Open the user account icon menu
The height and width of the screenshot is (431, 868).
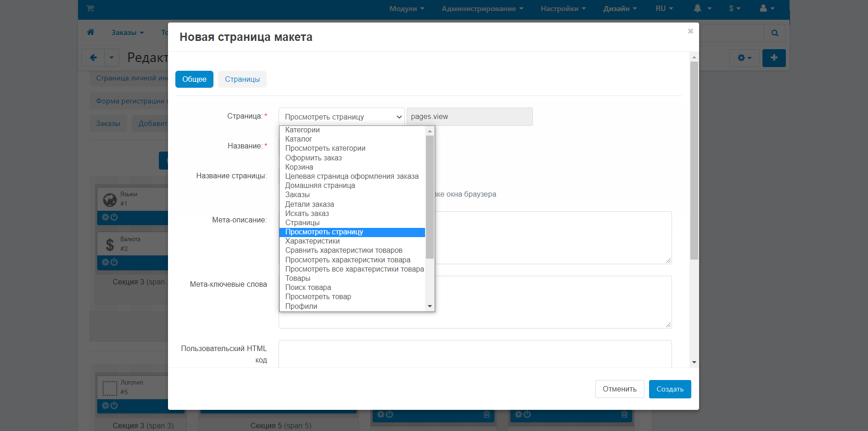[763, 8]
